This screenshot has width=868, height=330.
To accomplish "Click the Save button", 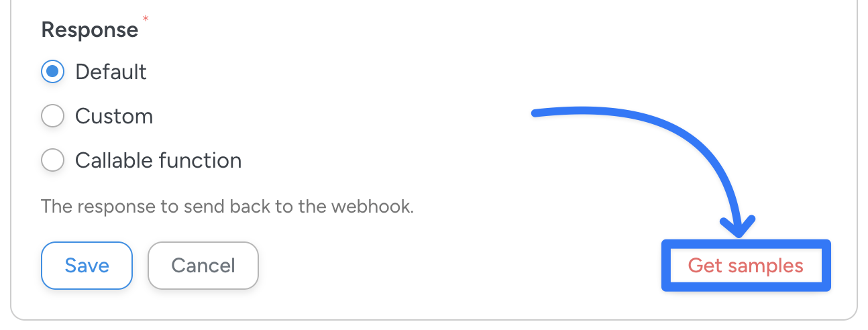I will click(87, 266).
